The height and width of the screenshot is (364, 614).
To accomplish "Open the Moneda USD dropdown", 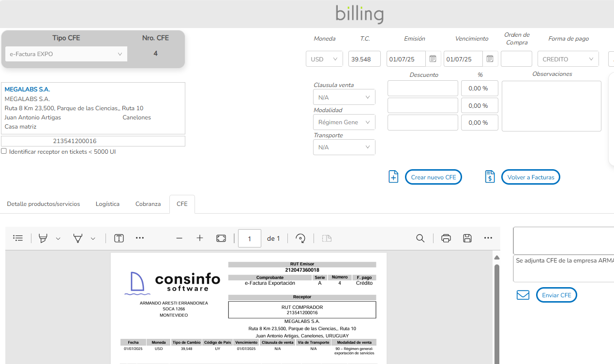I will (x=324, y=59).
